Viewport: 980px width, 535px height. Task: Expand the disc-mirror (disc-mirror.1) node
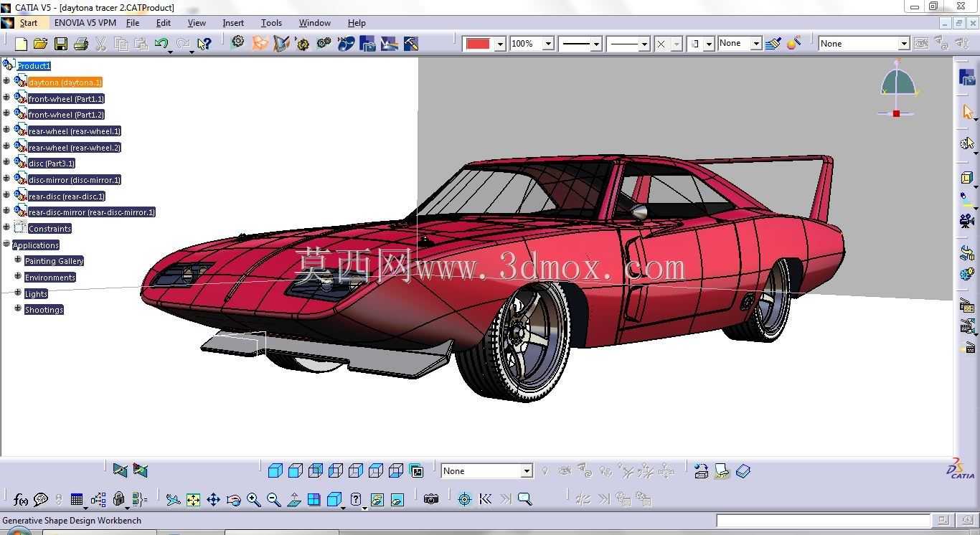click(6, 179)
